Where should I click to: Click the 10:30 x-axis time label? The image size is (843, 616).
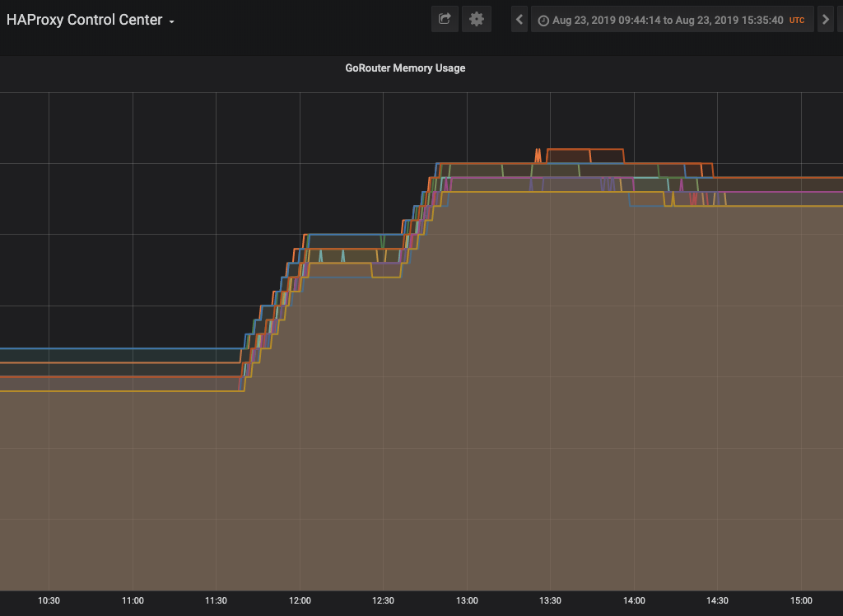(49, 600)
